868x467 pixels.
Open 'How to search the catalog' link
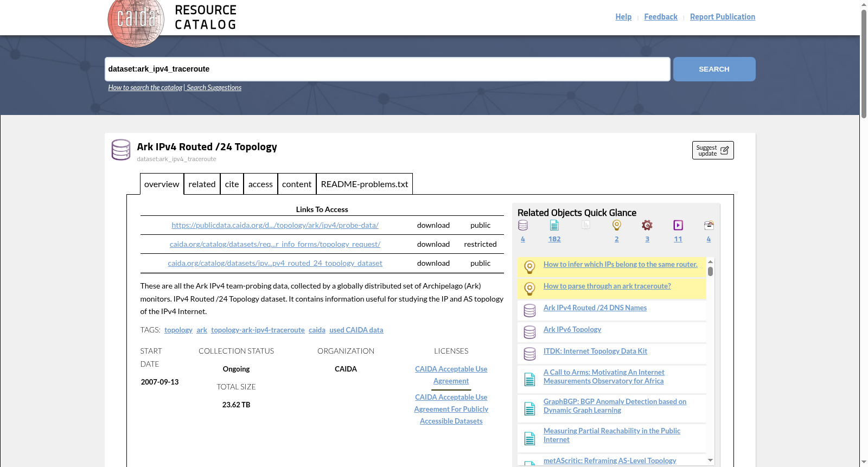click(x=145, y=87)
